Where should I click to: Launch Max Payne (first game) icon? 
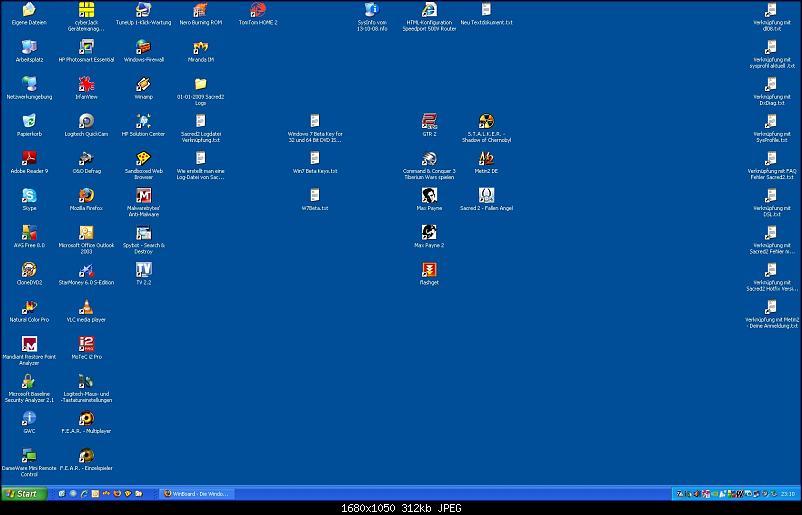(x=429, y=196)
